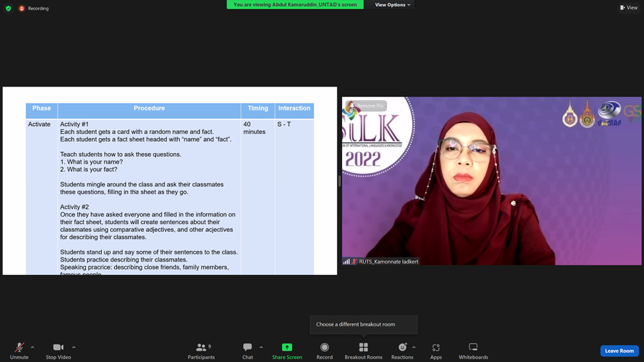Click the 'Activity #1' text
644x362 pixels.
75,124
